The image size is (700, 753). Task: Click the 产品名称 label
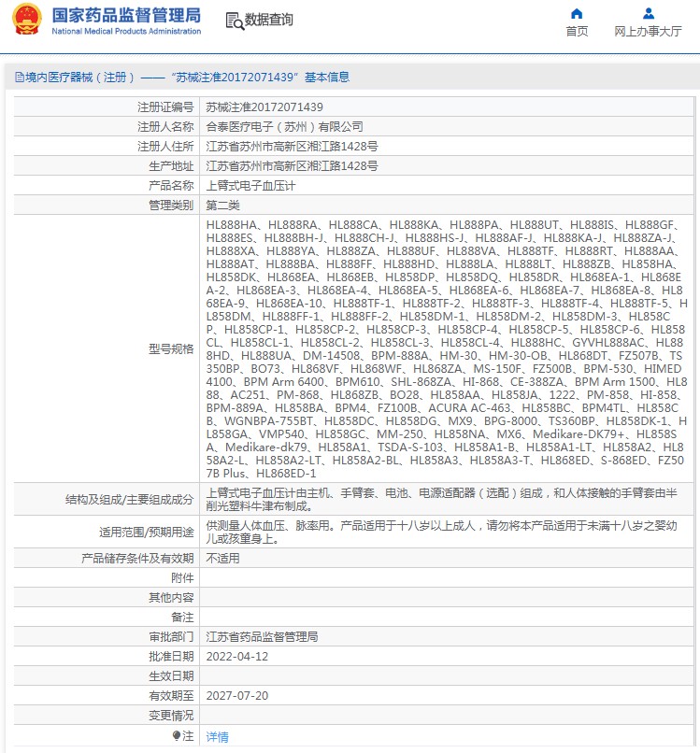coord(171,186)
